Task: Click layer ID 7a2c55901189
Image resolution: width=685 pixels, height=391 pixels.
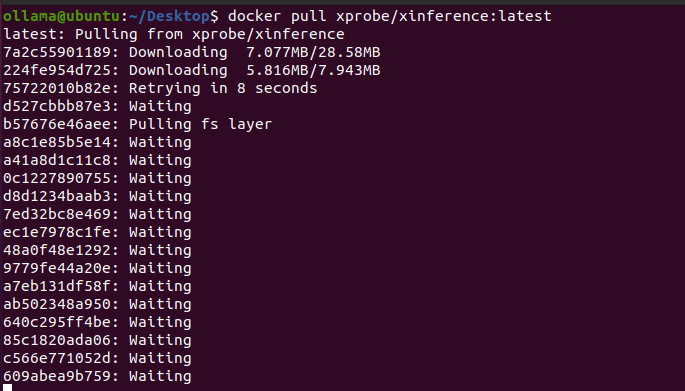Action: [x=57, y=52]
